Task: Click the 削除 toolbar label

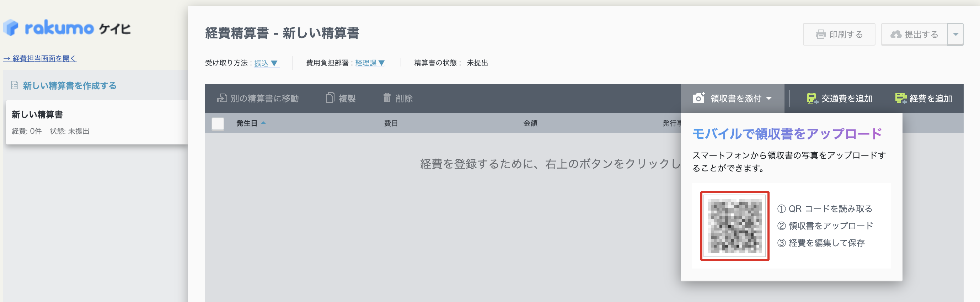Action: pyautogui.click(x=404, y=99)
